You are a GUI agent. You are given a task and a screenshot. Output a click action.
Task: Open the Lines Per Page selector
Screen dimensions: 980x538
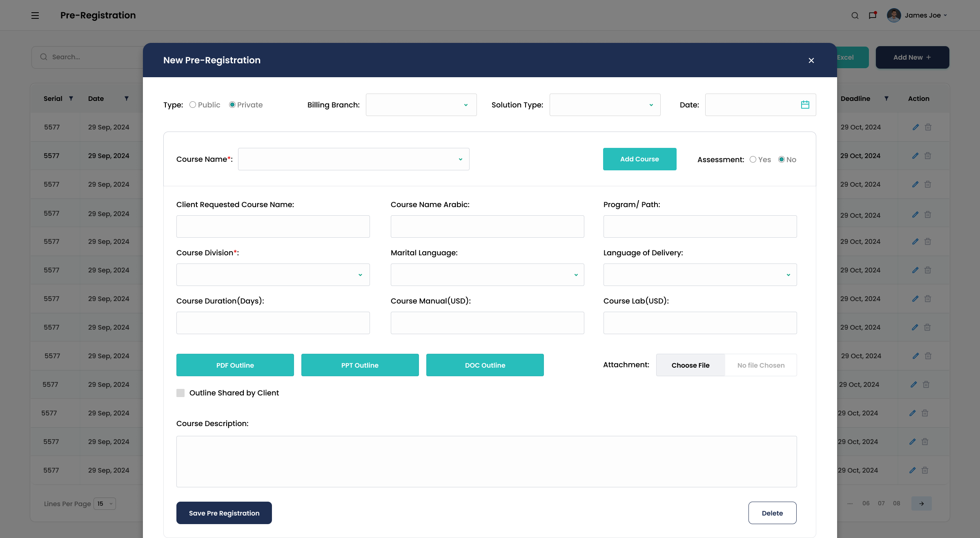tap(105, 504)
